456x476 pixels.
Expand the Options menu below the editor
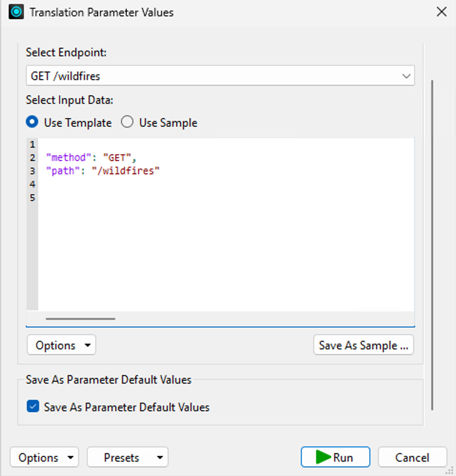coord(61,345)
